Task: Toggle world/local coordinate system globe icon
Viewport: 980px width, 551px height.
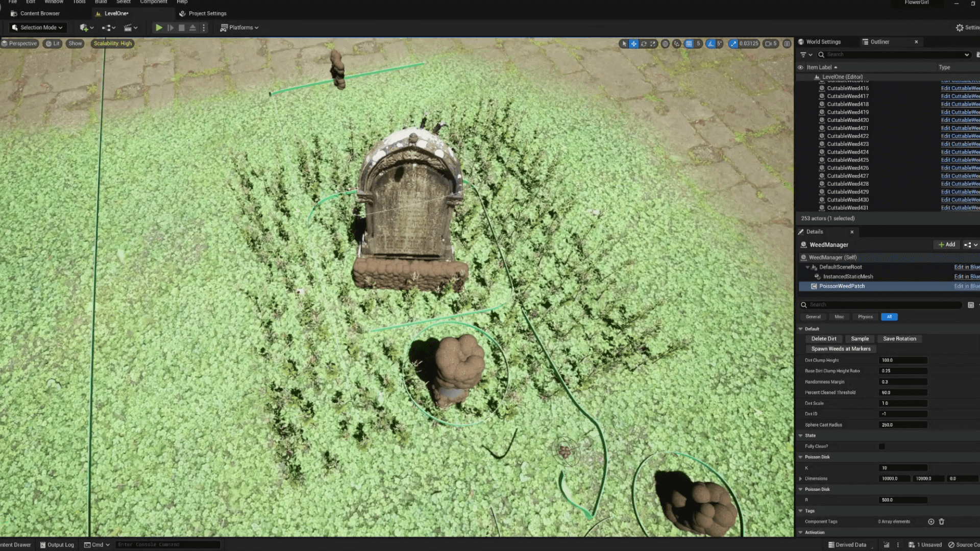Action: pyautogui.click(x=665, y=44)
